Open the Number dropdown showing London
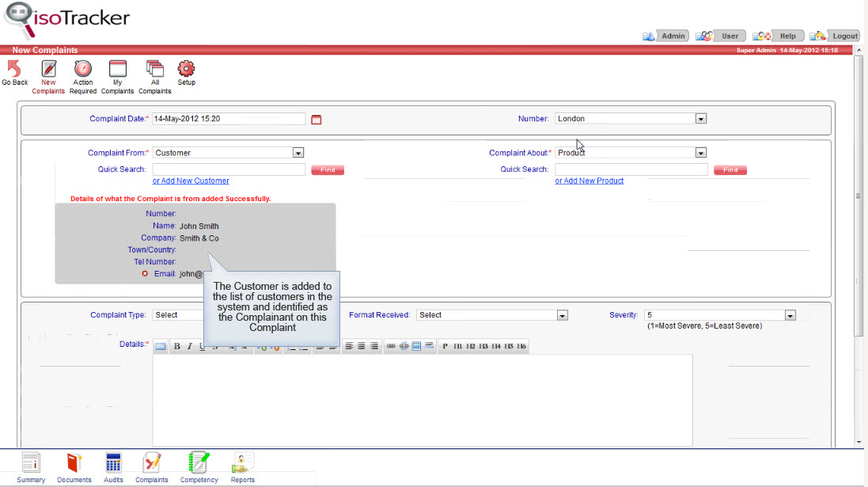This screenshot has width=868, height=487. [x=701, y=119]
